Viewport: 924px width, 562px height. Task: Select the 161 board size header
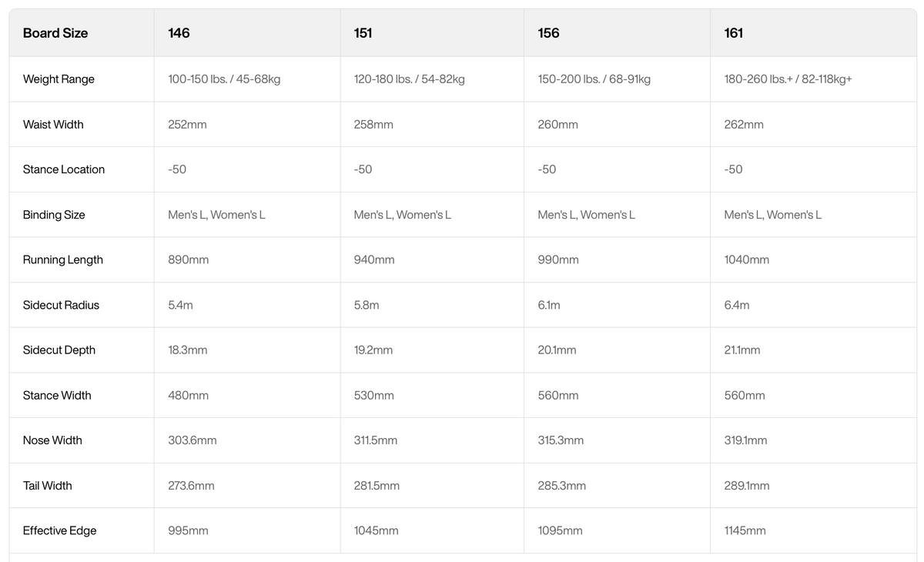pyautogui.click(x=734, y=33)
